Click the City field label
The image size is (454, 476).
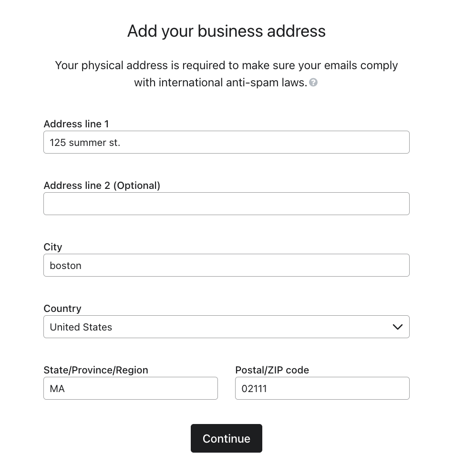coord(52,247)
